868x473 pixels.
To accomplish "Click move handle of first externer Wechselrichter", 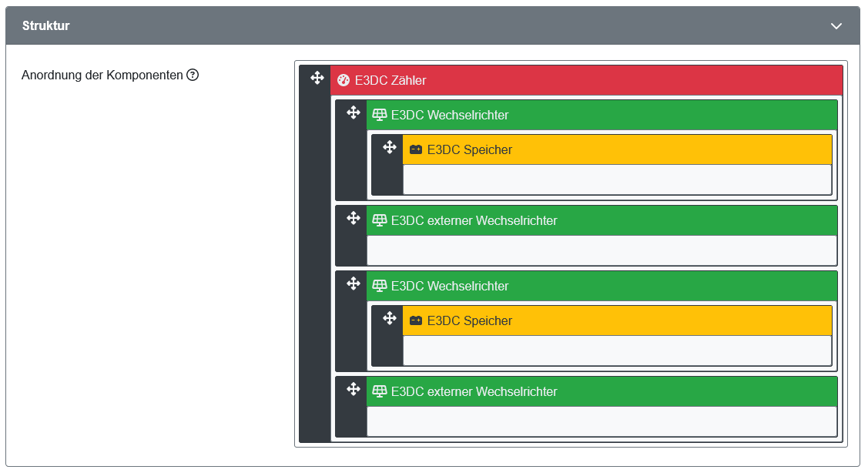I will coord(354,218).
